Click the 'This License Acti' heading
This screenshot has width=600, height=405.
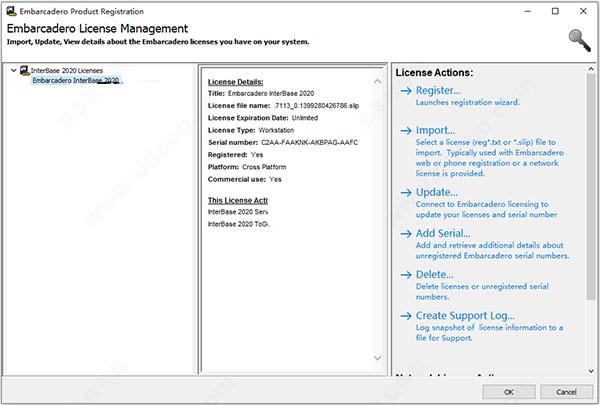(238, 200)
